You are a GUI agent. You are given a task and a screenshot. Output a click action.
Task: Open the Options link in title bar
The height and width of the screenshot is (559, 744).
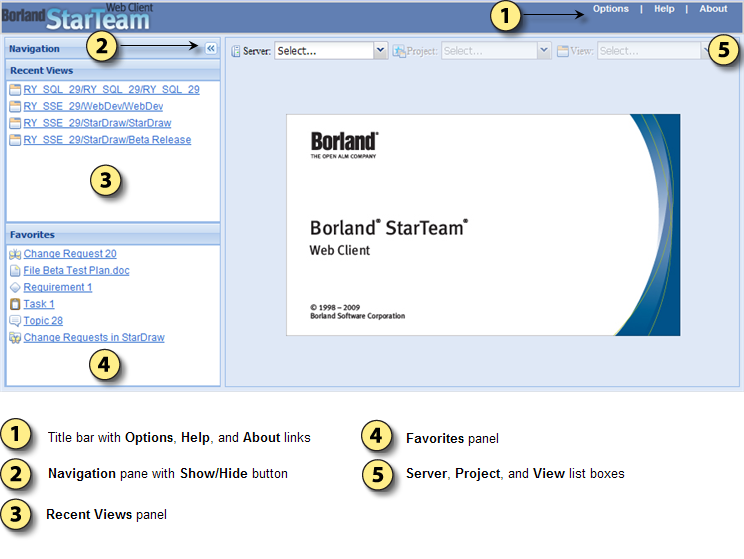tap(610, 9)
